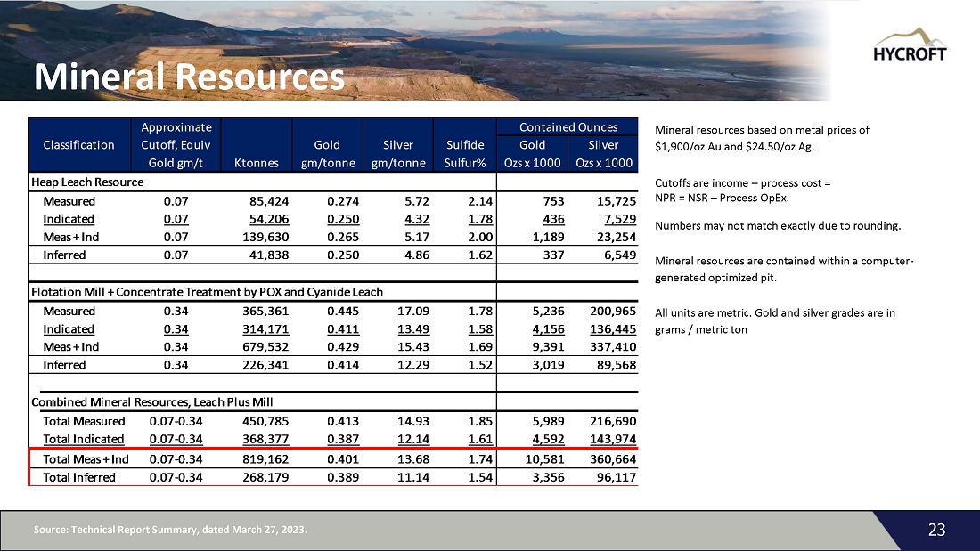Screen dimensions: 980x551
Task: Select the Total Inferred row label
Action: (x=79, y=477)
